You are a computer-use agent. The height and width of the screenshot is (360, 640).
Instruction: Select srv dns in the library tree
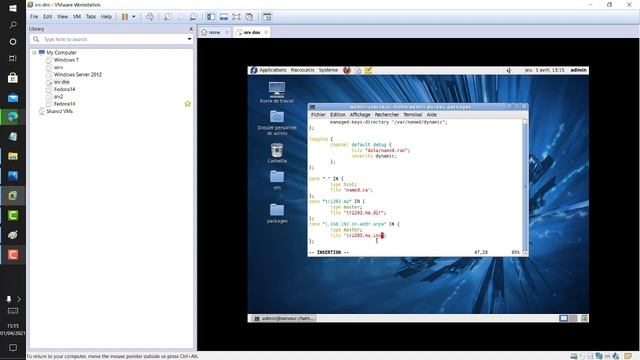click(62, 82)
